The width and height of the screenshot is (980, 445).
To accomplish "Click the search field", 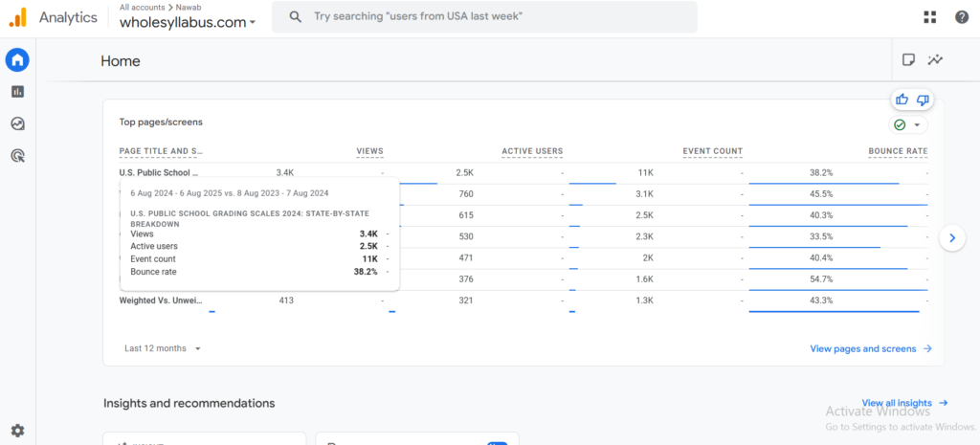I will point(484,17).
